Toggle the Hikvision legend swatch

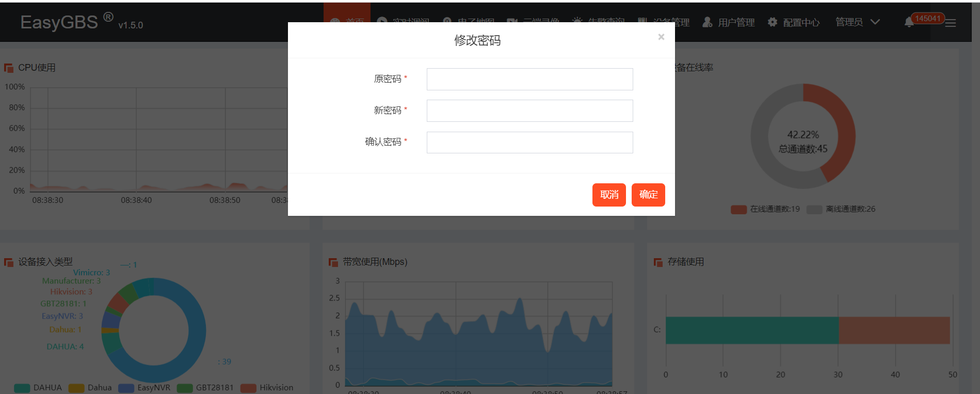point(249,388)
